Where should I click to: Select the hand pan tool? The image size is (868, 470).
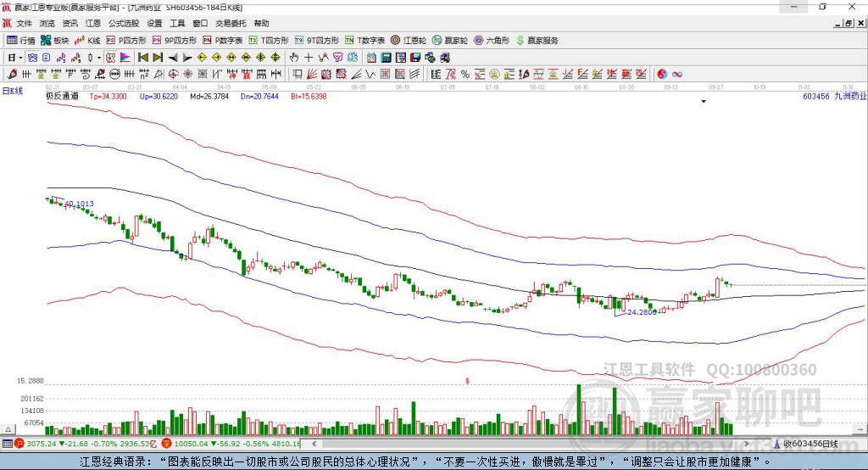pyautogui.click(x=293, y=58)
